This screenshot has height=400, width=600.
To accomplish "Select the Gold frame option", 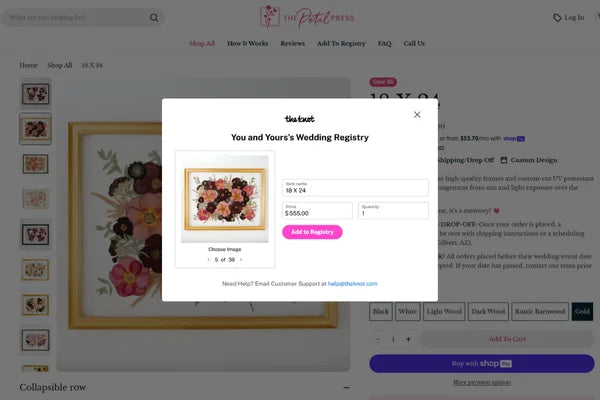I will pyautogui.click(x=582, y=311).
